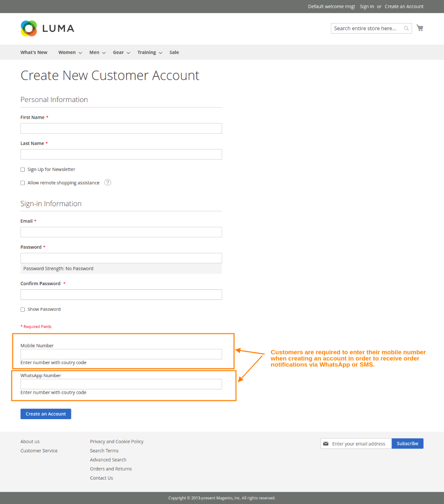Check Allow remote shopping assistance

click(x=22, y=183)
